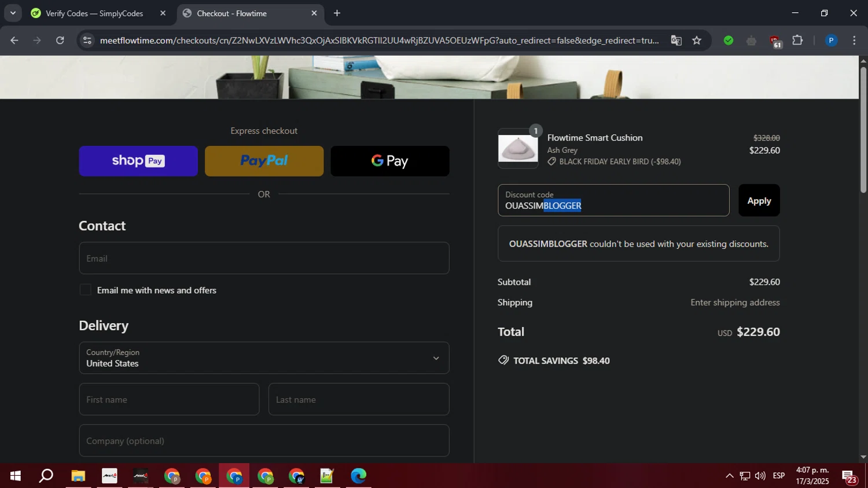Viewport: 868px width, 488px height.
Task: Open the green checkmark extension
Action: (x=729, y=41)
